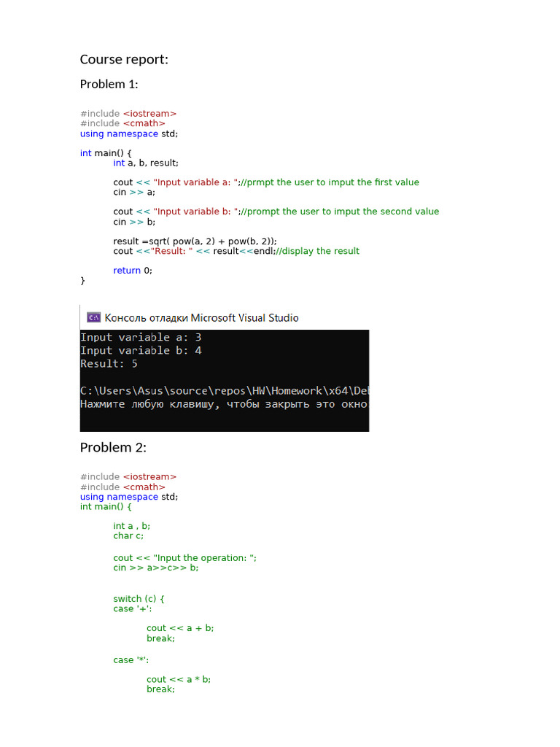Screen dimensions: 560x747
Task: Click the console icon in the Visual Studio title
Action: tap(93, 317)
